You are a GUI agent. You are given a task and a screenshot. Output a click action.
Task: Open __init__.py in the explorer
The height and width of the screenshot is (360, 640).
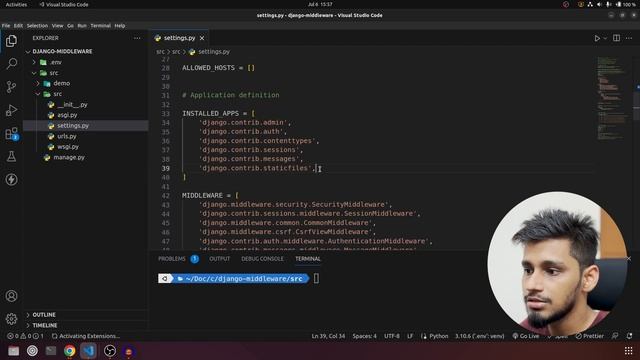(72, 104)
